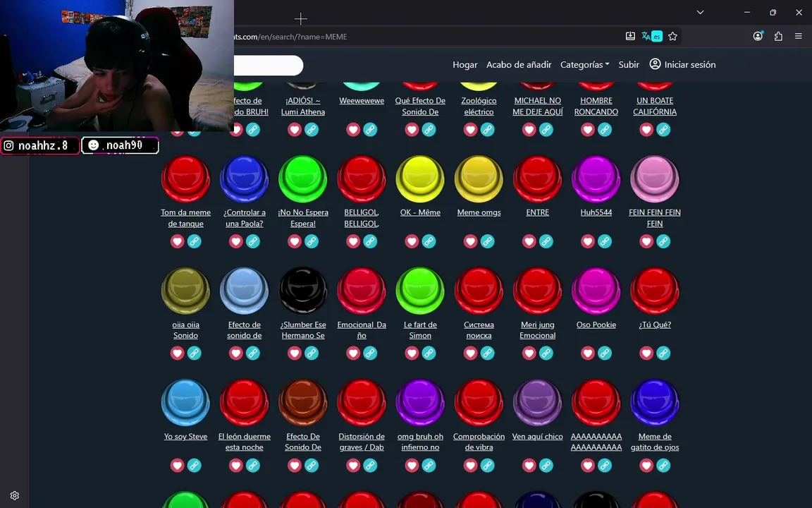Favorite the ENTRE sound with heart icon
Screen dimensions: 812x508
point(529,241)
